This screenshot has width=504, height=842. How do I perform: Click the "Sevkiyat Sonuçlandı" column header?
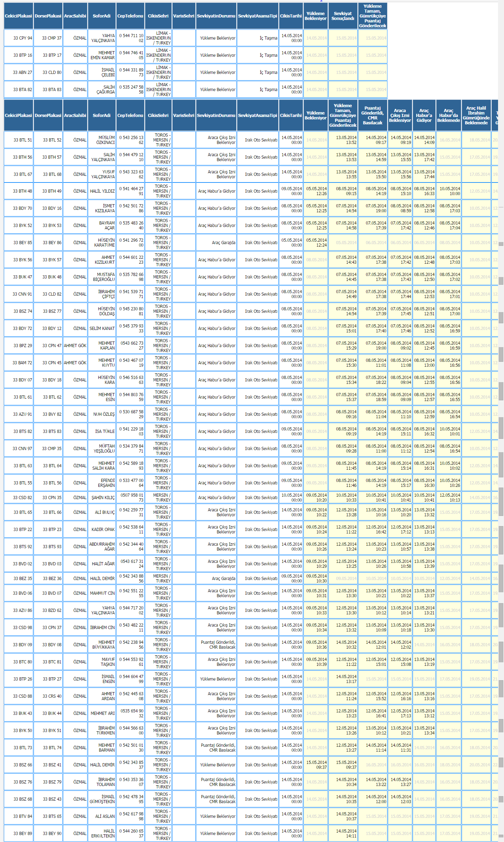(x=343, y=16)
